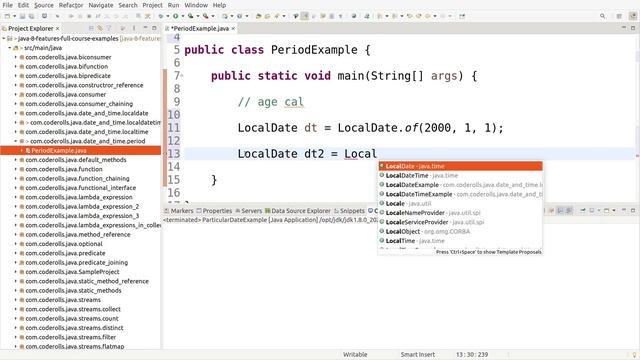The image size is (640, 360).
Task: Select LocalObject - org.omg.CORBA proposal
Action: pyautogui.click(x=460, y=231)
